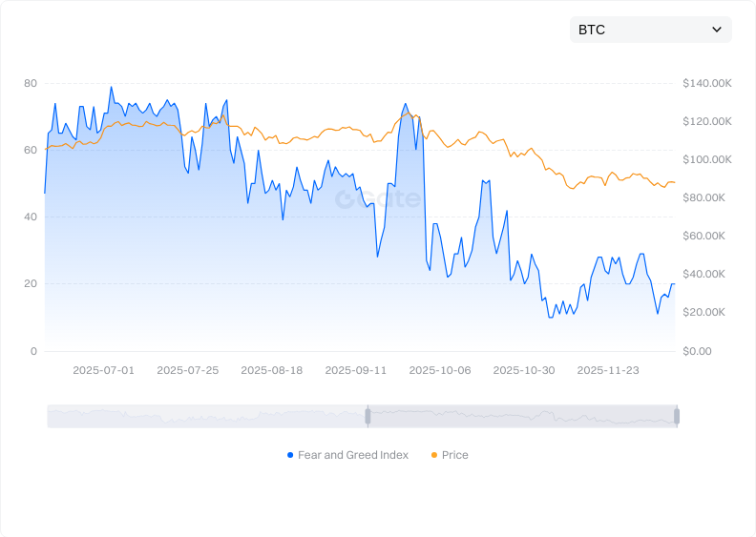The width and height of the screenshot is (756, 537).
Task: Click the 2025-07-25 date axis label
Action: (187, 370)
